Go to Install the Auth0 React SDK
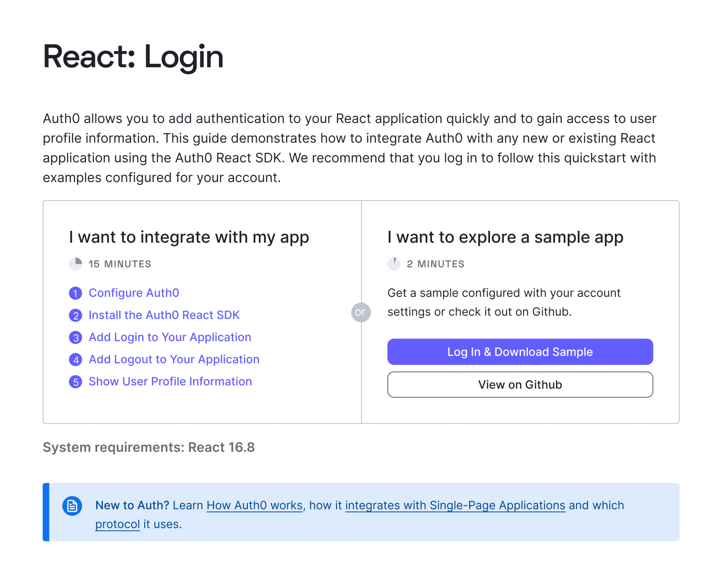 click(164, 315)
